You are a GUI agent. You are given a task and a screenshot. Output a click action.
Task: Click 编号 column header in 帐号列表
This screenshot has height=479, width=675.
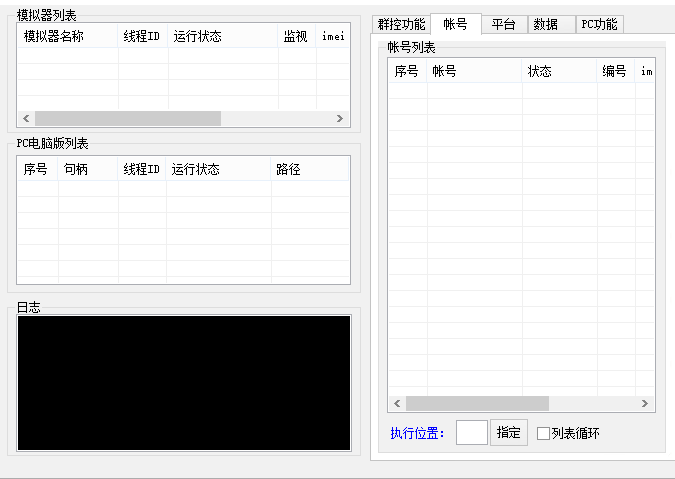click(614, 72)
